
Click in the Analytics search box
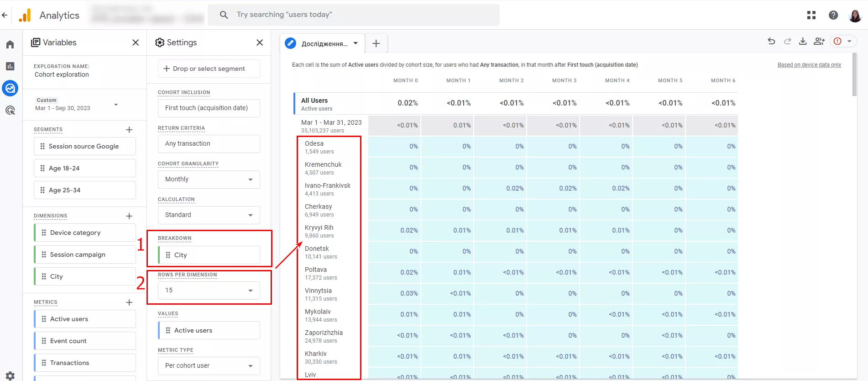354,15
